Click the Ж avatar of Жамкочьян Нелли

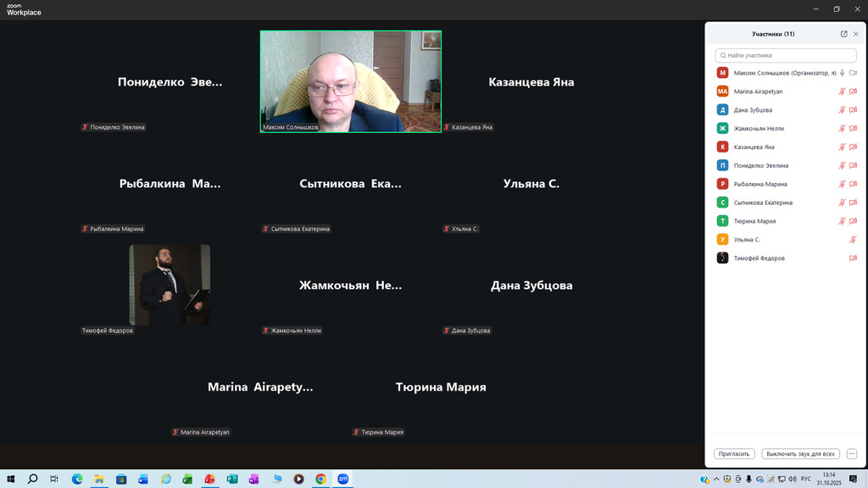(722, 129)
